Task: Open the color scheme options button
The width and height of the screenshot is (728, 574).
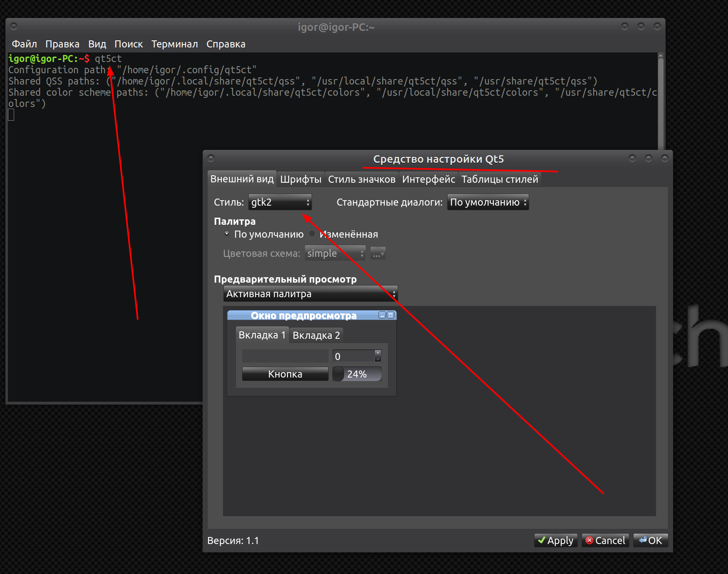Action: [x=378, y=253]
